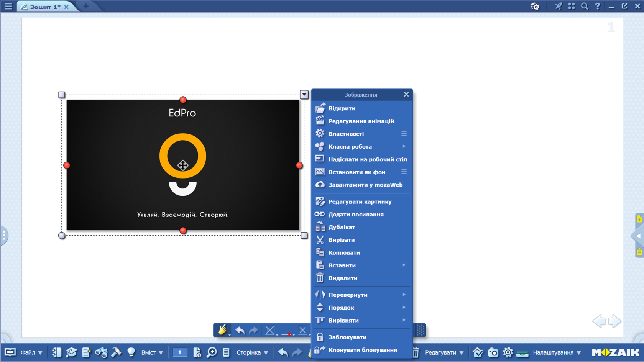Screen dimensions: 644x362
Task: Click the top red resize handle
Action: (183, 100)
